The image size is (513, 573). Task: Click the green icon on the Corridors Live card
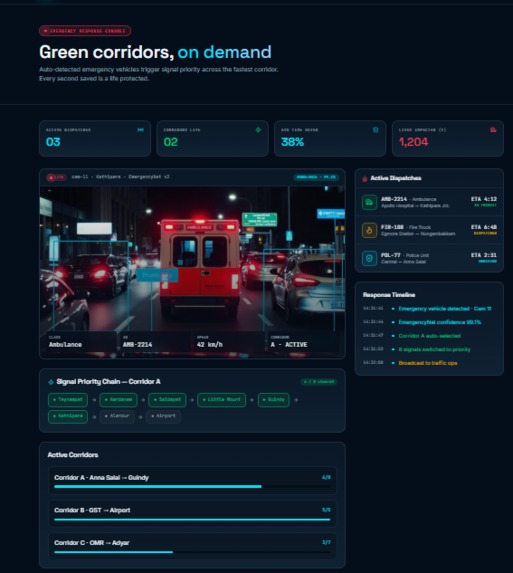coord(258,130)
